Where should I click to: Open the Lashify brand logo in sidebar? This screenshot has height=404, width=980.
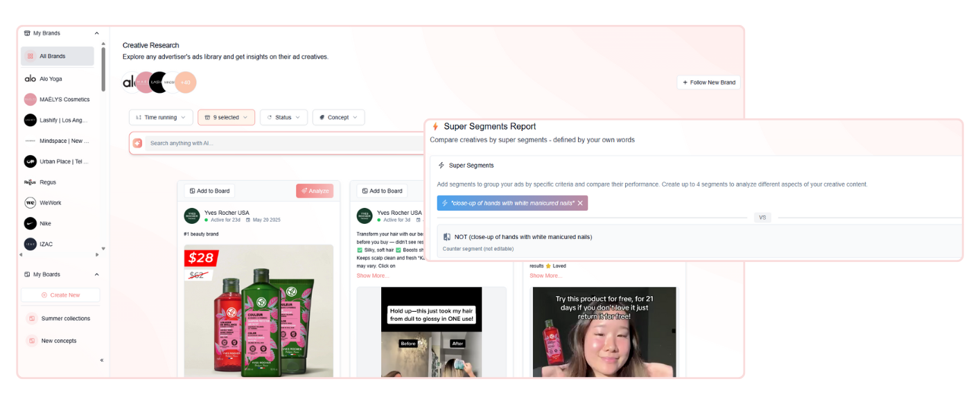pyautogui.click(x=30, y=120)
